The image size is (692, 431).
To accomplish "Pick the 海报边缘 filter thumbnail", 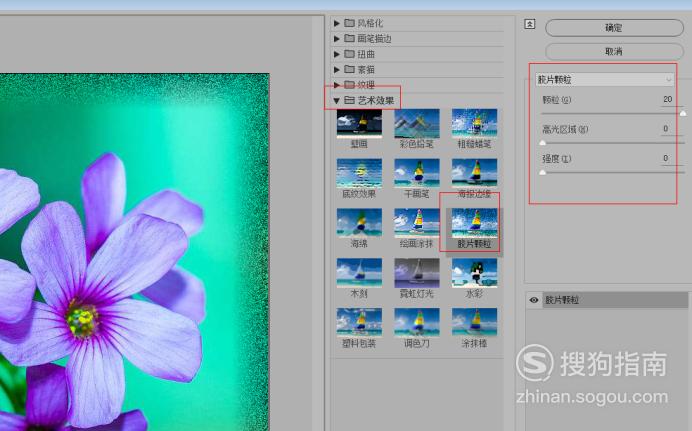I will [474, 173].
